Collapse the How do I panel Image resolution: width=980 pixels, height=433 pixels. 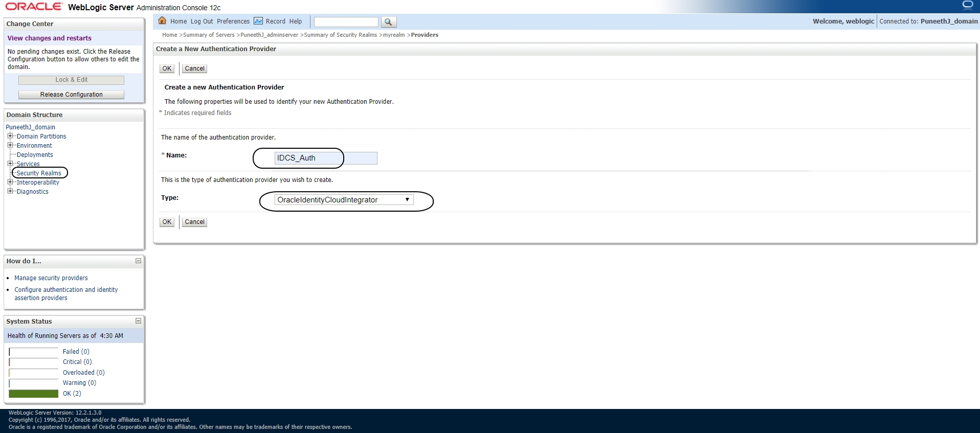pyautogui.click(x=138, y=261)
